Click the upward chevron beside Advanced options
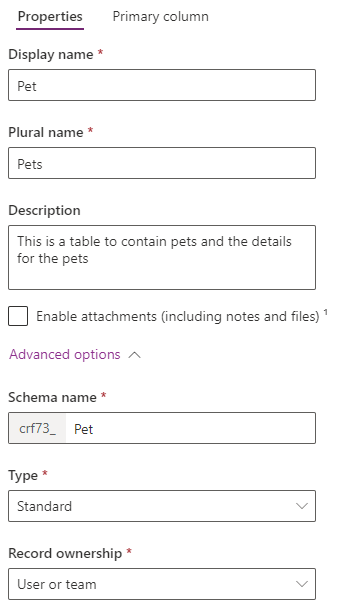This screenshot has height=614, width=361. coord(134,355)
